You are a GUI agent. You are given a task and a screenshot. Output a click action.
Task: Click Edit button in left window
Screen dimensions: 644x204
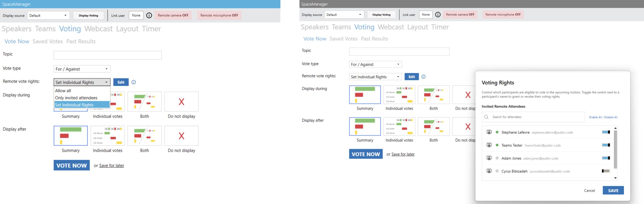121,82
